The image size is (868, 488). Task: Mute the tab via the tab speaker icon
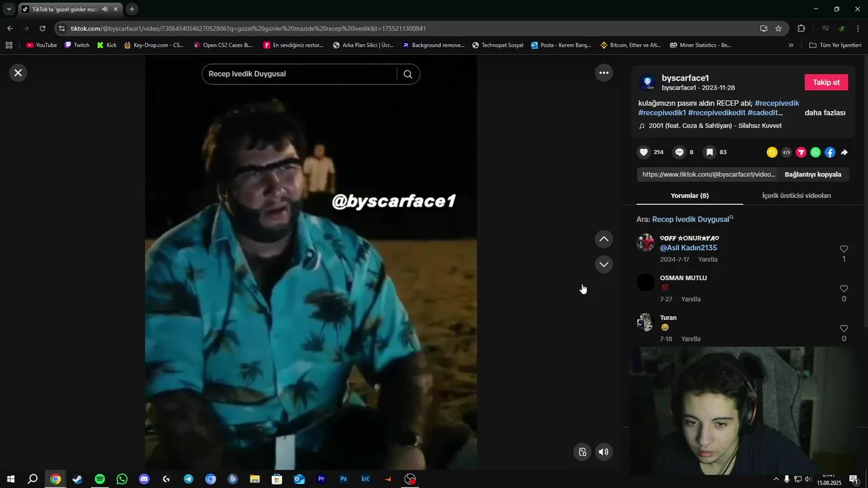(x=104, y=9)
